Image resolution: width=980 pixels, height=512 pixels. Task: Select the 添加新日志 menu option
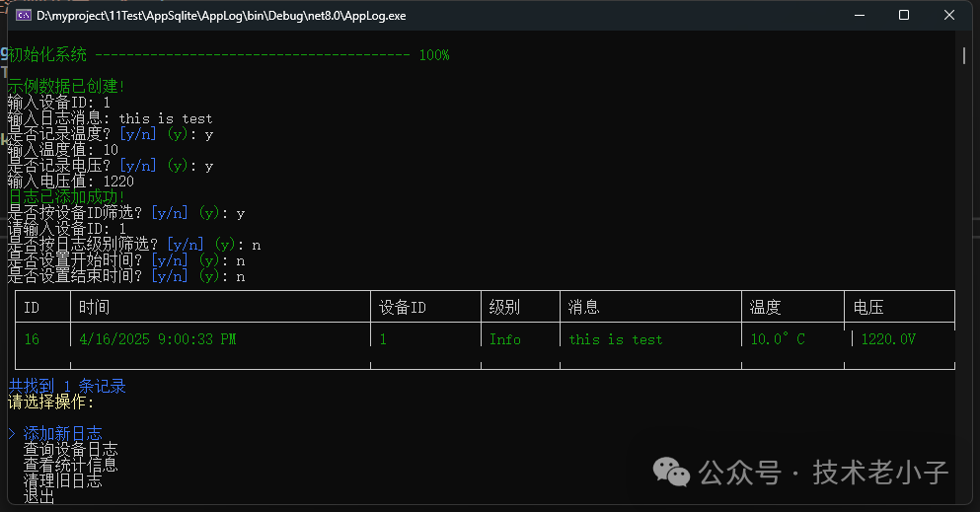pos(62,433)
